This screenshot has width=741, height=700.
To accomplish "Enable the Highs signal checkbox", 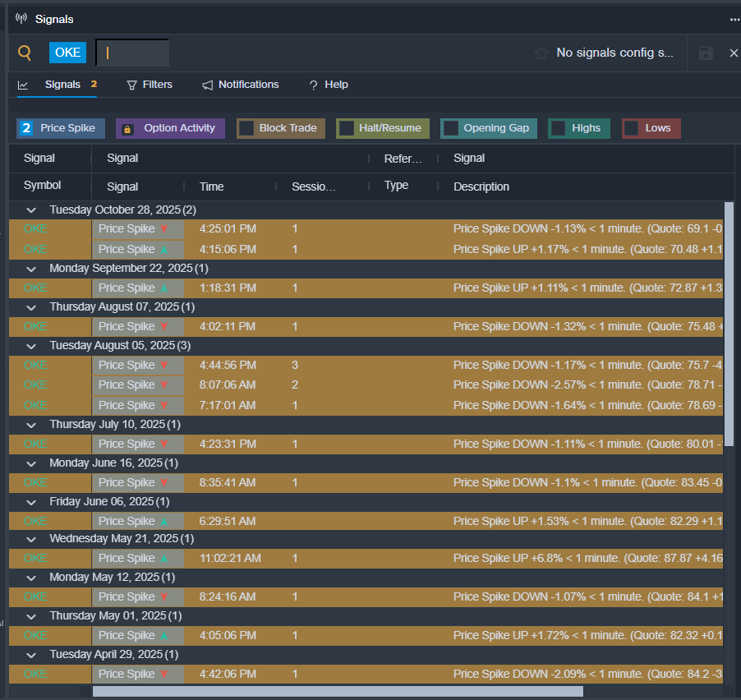I will [x=558, y=128].
